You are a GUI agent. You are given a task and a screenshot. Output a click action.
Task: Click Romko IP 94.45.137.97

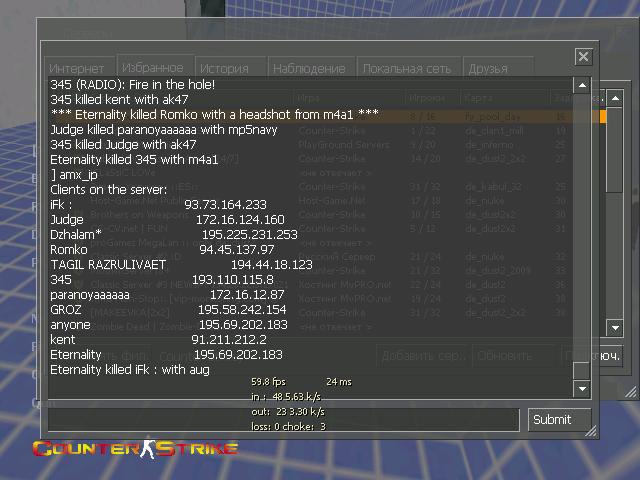237,249
